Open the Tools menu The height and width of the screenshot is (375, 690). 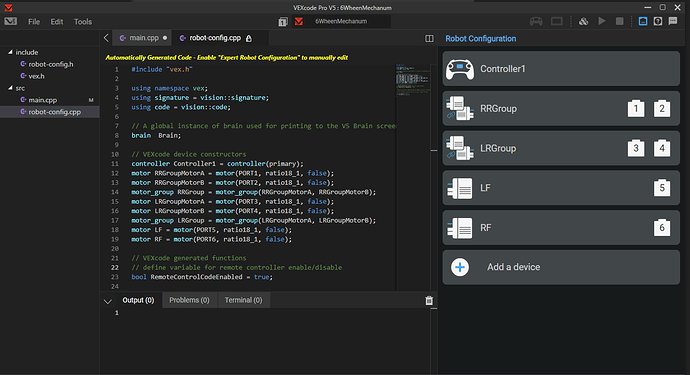(x=83, y=22)
